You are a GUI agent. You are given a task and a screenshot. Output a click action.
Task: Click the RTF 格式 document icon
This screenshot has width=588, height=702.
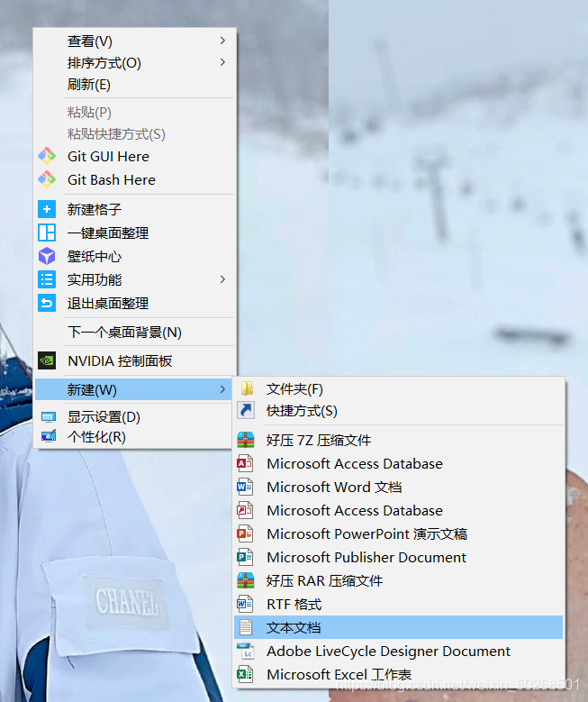245,604
